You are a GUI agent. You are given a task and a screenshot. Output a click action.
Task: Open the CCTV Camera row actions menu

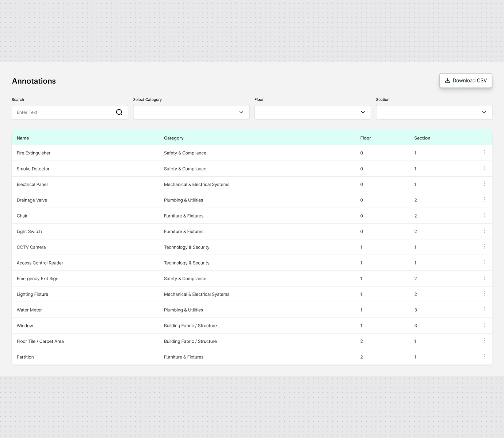click(x=484, y=246)
